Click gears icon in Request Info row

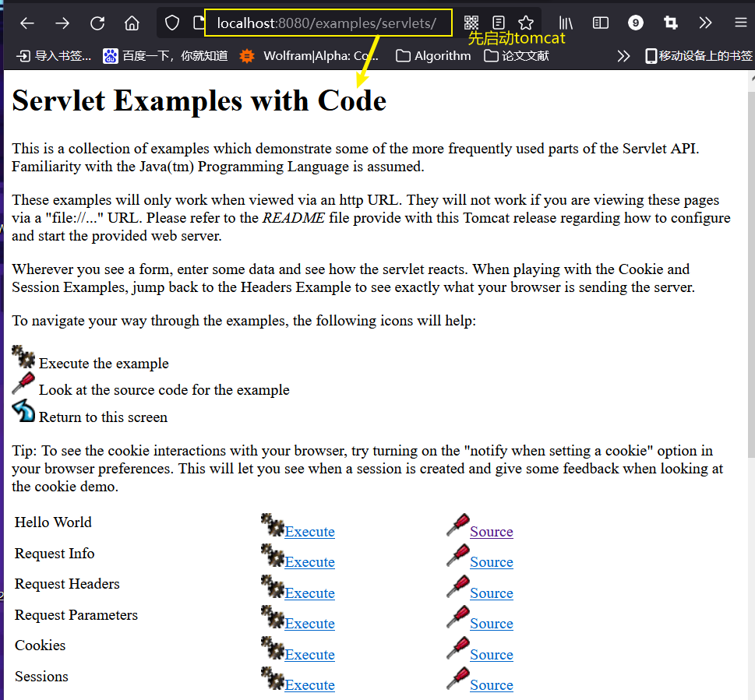pyautogui.click(x=273, y=555)
